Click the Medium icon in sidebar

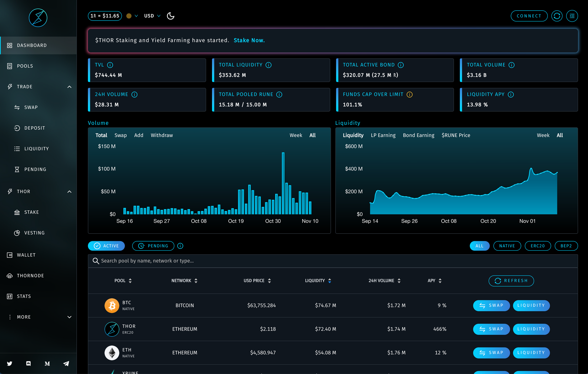(47, 363)
